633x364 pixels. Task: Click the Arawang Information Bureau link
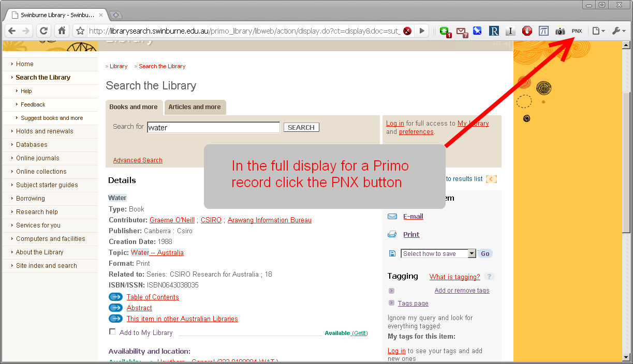270,220
